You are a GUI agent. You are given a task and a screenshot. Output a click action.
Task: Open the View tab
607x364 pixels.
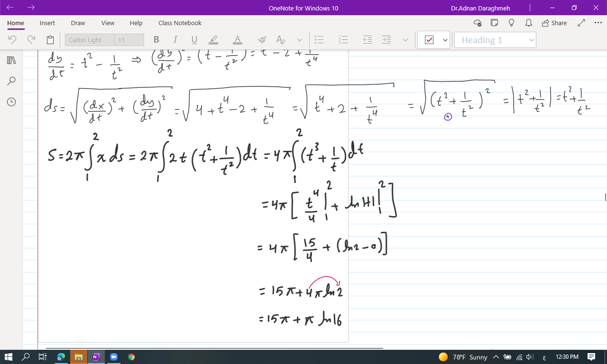[x=108, y=23]
